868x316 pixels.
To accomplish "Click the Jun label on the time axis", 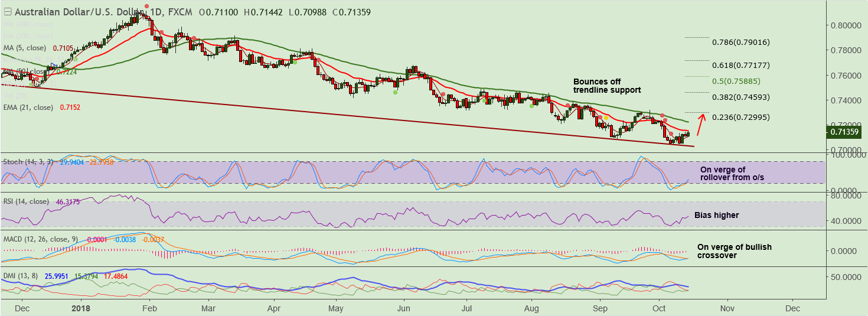I will (x=403, y=308).
